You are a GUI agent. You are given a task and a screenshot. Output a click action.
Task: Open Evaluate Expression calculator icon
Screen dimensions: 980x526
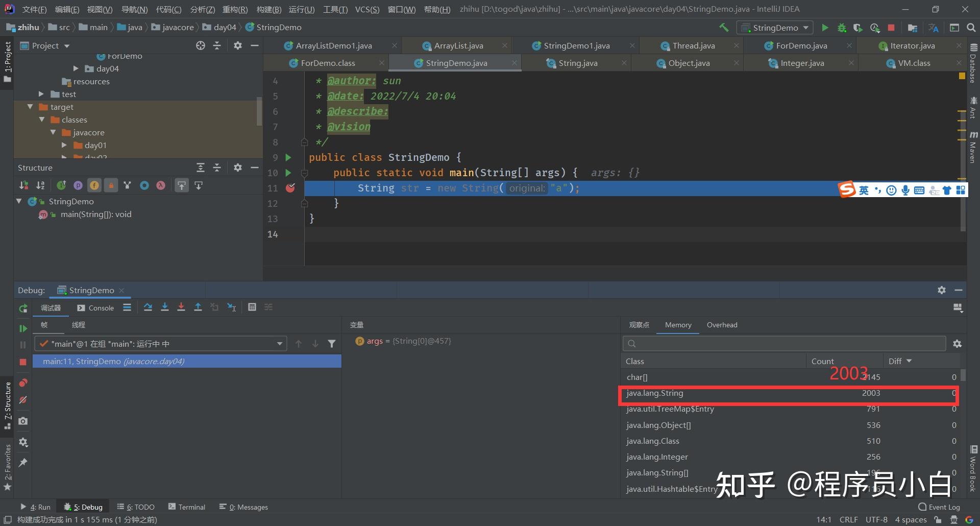click(x=252, y=307)
